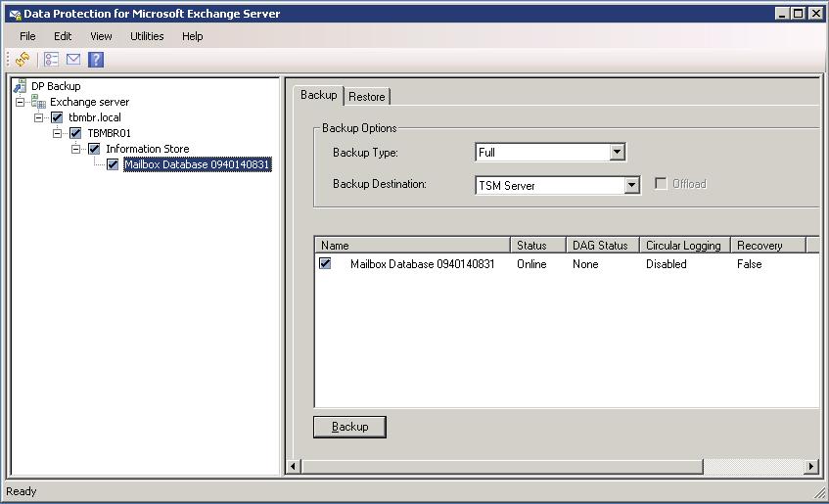Open the Edit menu
The width and height of the screenshot is (829, 504).
point(63,36)
